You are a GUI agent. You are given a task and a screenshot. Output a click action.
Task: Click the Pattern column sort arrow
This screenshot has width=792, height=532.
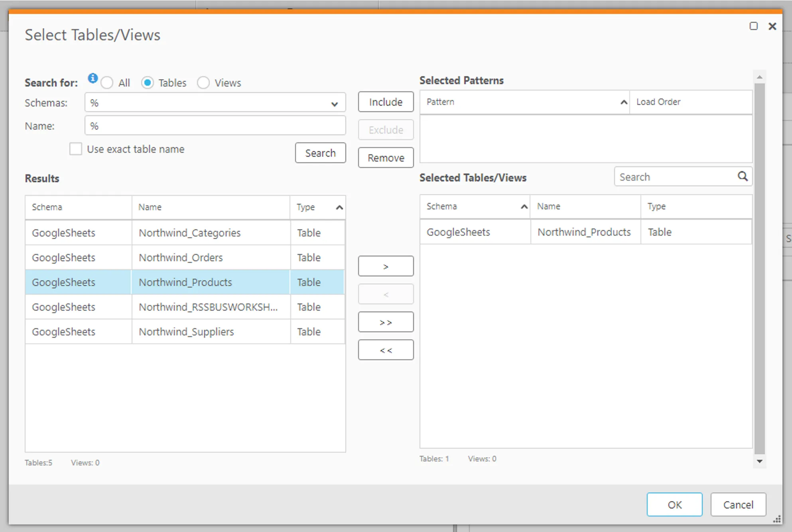(624, 102)
